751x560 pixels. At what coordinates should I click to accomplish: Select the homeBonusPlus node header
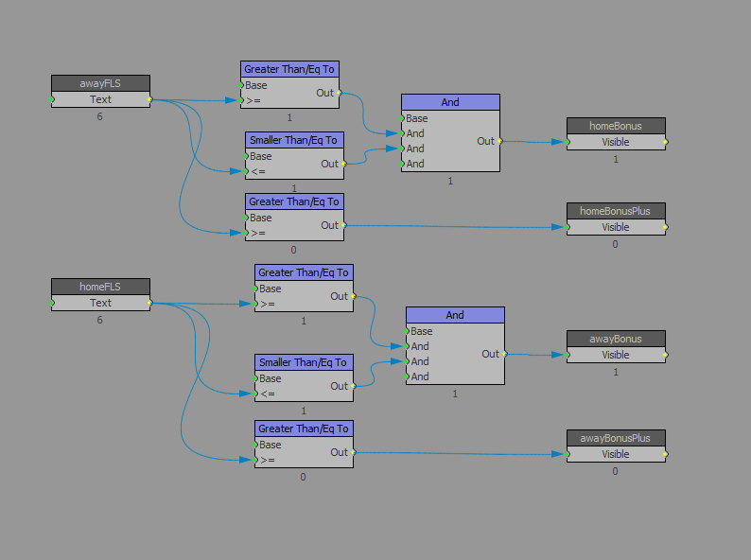click(616, 211)
